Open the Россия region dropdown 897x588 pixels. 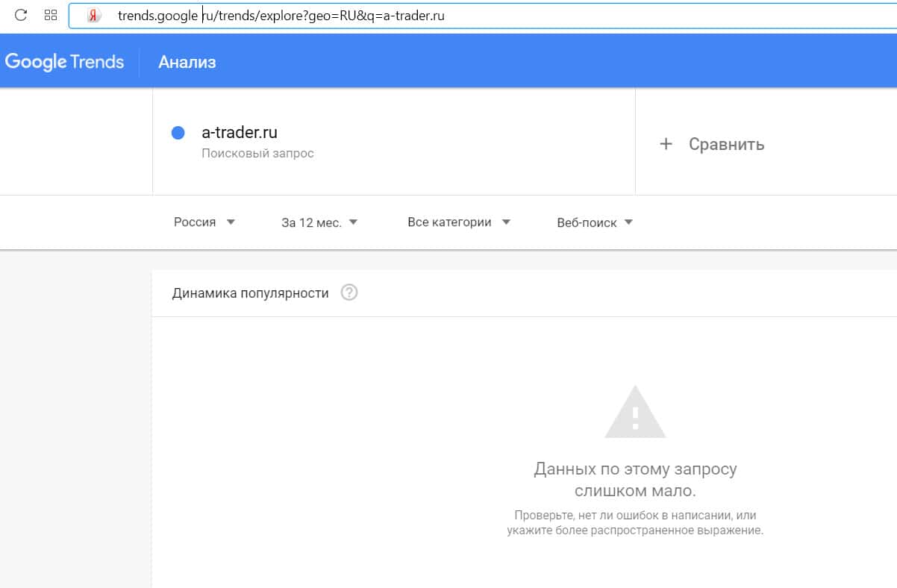204,222
